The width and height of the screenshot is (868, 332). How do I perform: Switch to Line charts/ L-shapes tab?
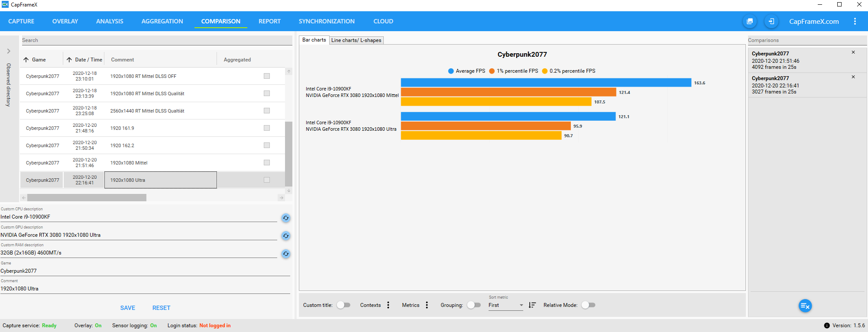click(356, 40)
